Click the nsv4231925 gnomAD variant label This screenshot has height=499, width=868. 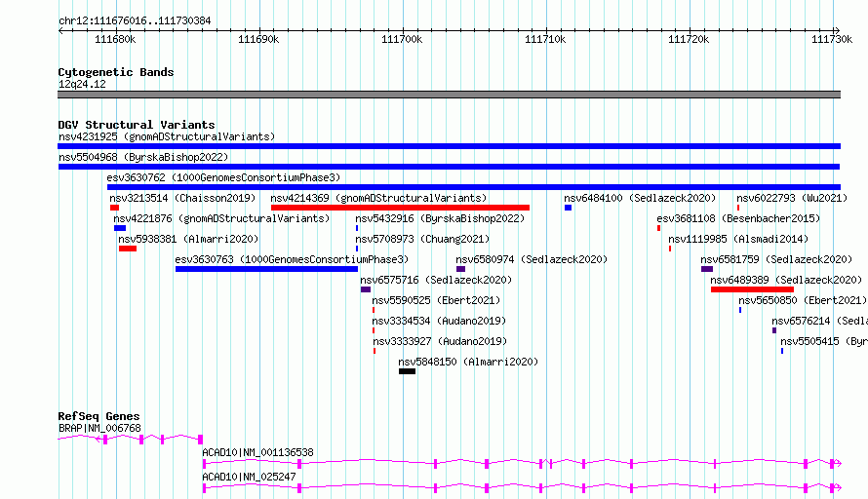tap(167, 136)
